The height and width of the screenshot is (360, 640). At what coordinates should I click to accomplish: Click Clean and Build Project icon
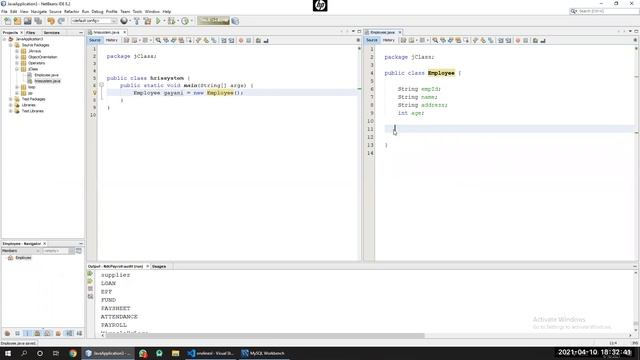pyautogui.click(x=147, y=21)
